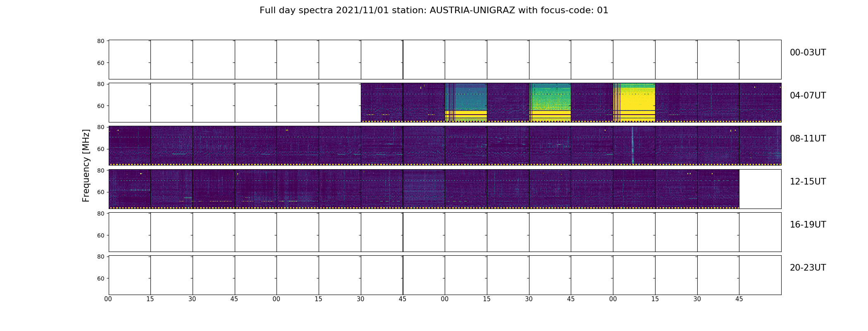Select the teal segment with yellow base in 04-07UT
Screen dimensions: 868x331
(x=466, y=102)
